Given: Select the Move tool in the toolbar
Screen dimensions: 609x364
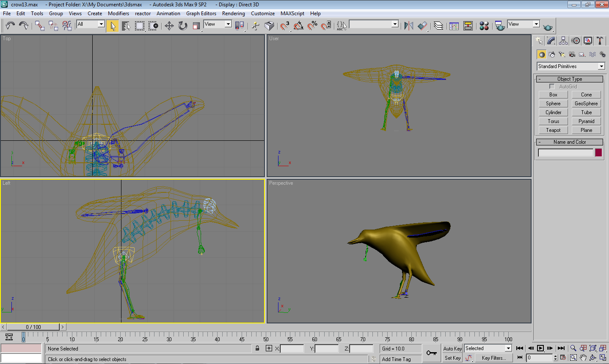Looking at the screenshot, I should tap(169, 26).
